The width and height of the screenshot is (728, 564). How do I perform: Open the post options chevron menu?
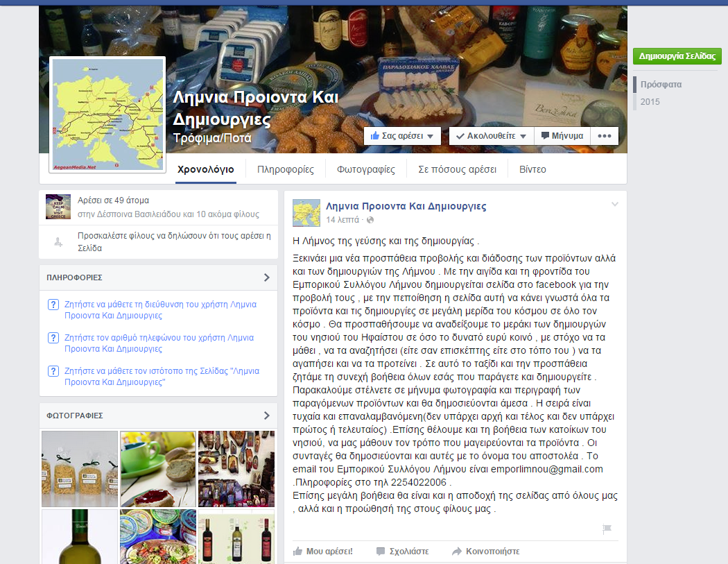point(614,204)
